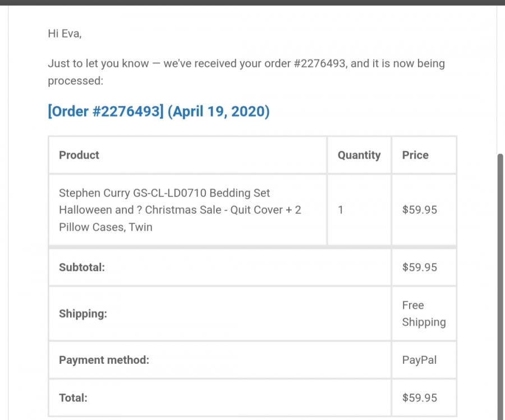Image resolution: width=505 pixels, height=420 pixels.
Task: Click the subtotal amount $59.95
Action: coord(420,267)
